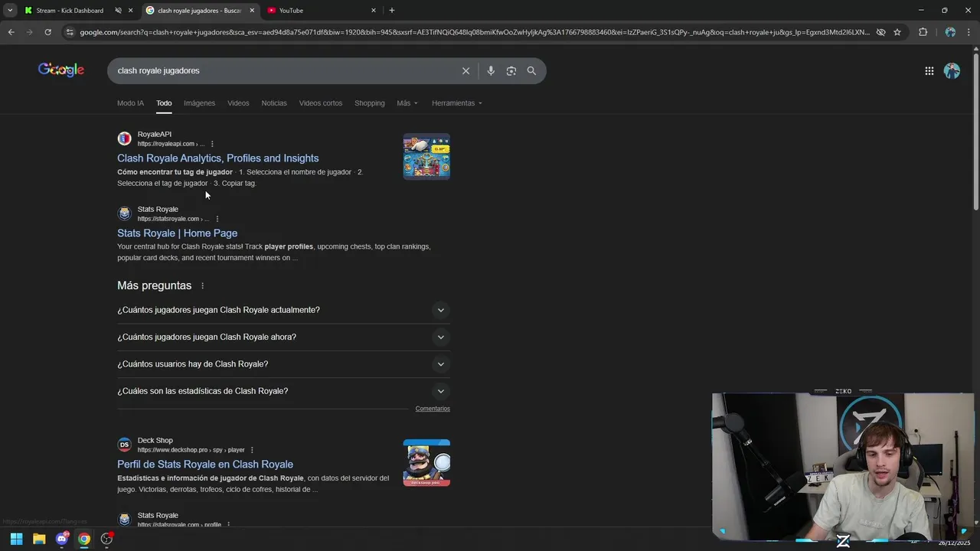This screenshot has width=980, height=551.
Task: Switch to the Modo IA tab
Action: click(x=130, y=103)
